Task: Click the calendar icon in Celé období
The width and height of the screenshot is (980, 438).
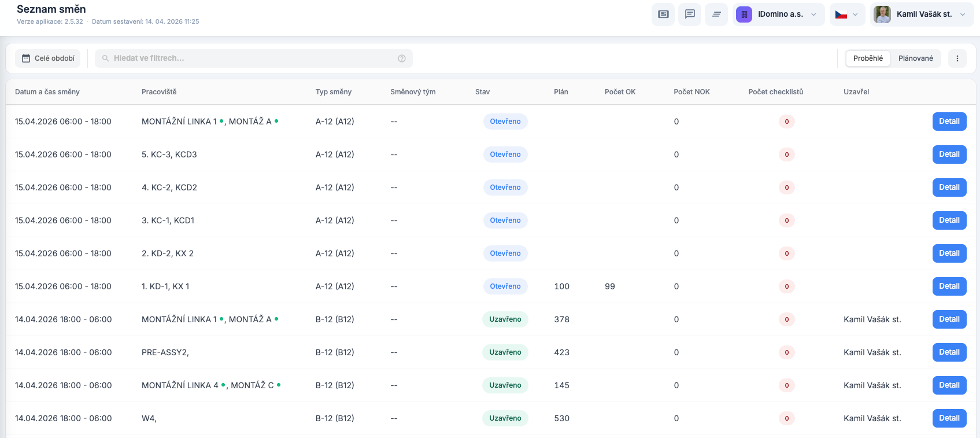Action: pos(26,58)
